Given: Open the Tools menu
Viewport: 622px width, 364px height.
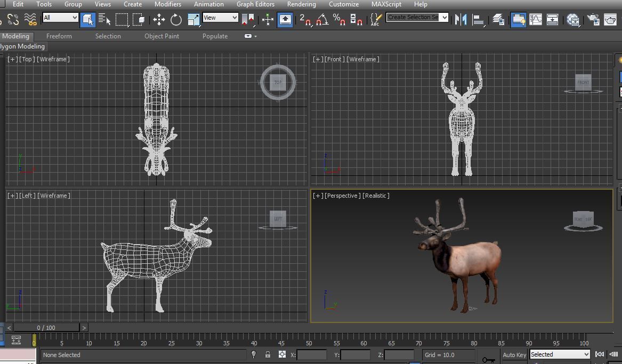Looking at the screenshot, I should 44,4.
